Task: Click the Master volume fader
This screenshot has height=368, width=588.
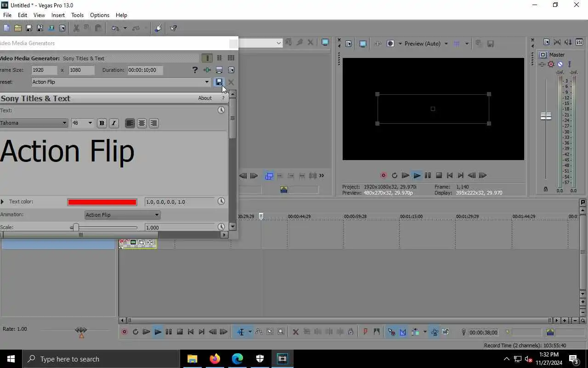Action: [546, 116]
